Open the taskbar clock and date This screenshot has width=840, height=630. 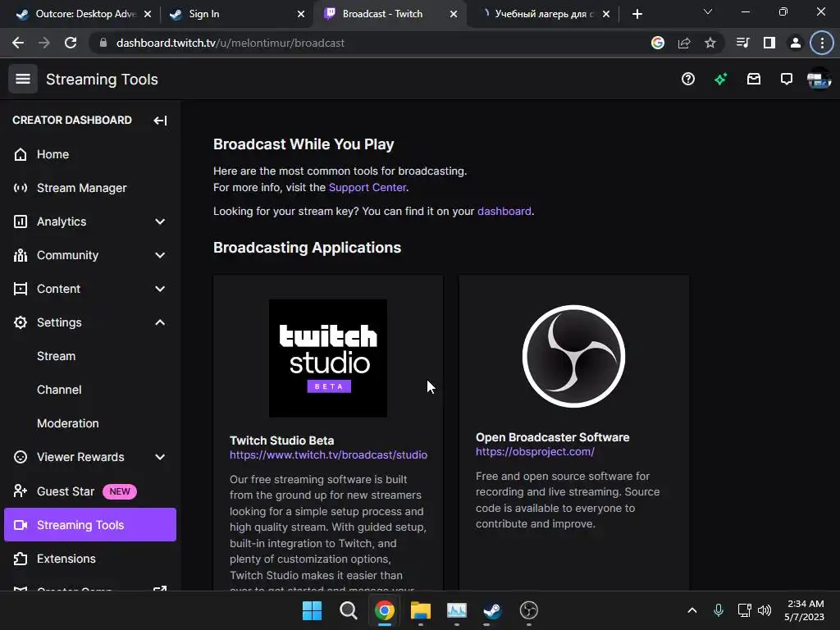click(x=805, y=610)
